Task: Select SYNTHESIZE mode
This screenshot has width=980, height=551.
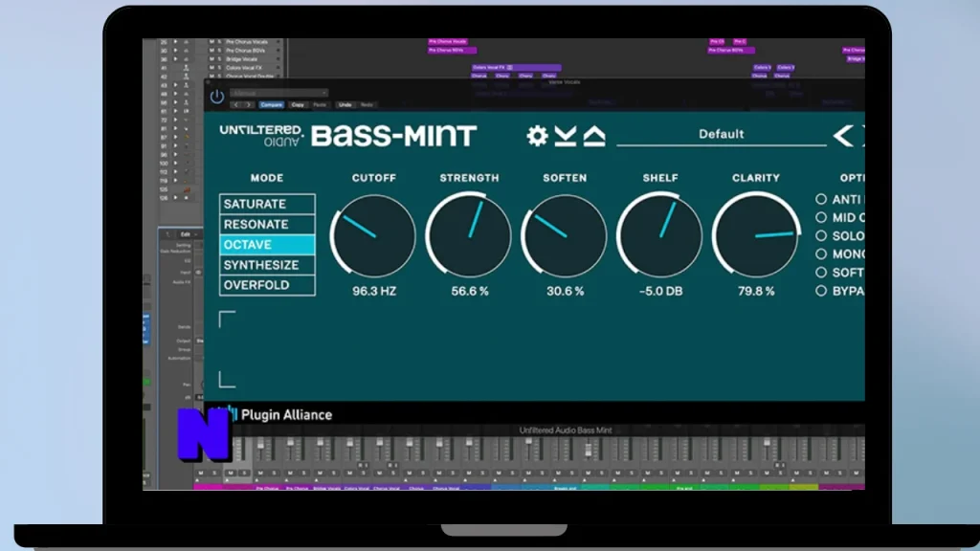Action: [x=267, y=265]
